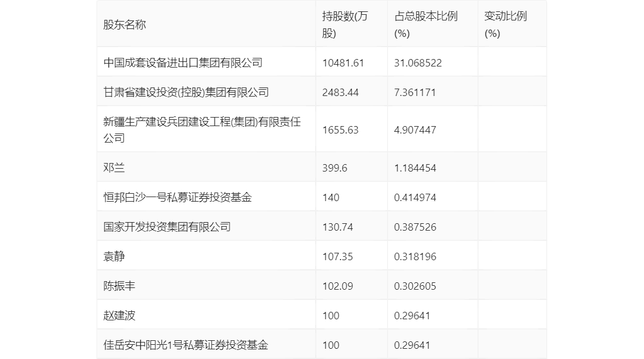Select the 7.361171 percentage value

pyautogui.click(x=415, y=93)
